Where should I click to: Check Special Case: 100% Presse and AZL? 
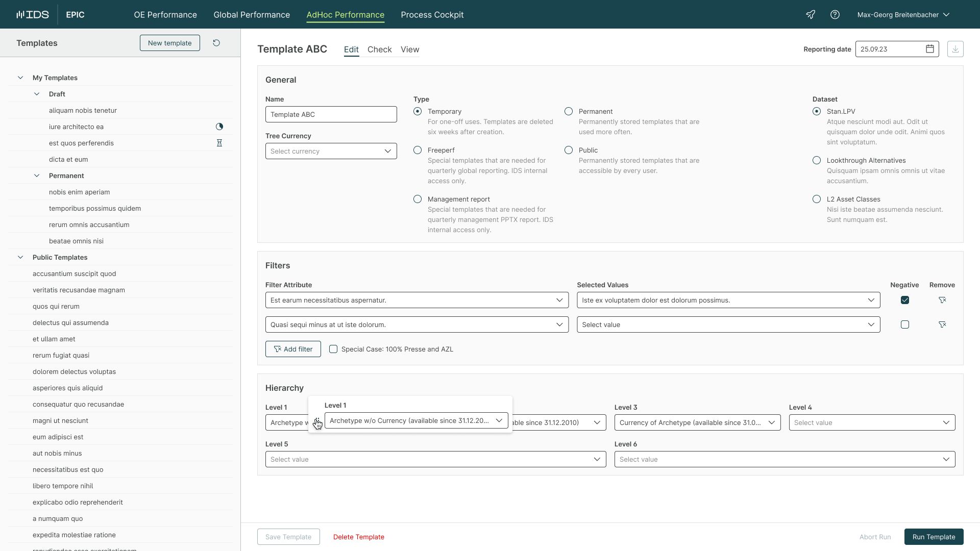point(334,349)
